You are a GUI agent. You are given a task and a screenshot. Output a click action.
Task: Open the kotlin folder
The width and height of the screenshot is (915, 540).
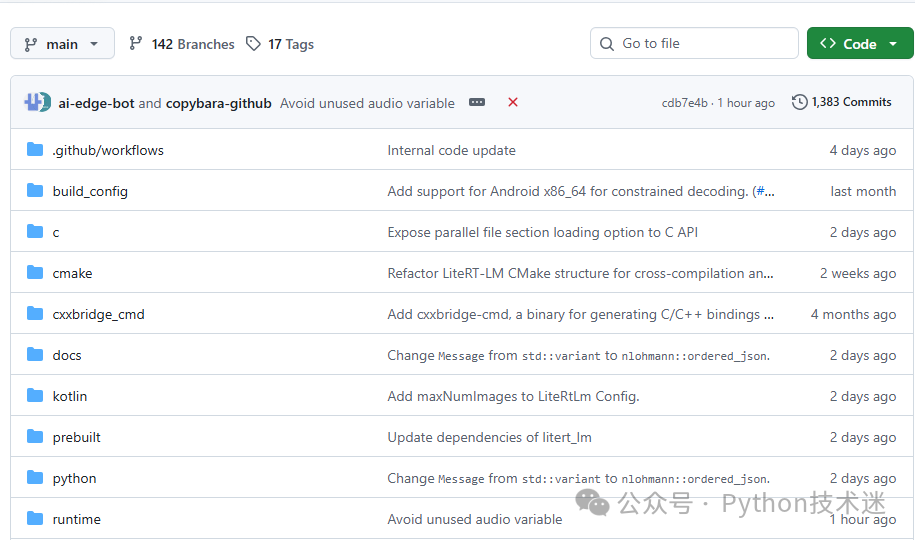[x=69, y=396]
